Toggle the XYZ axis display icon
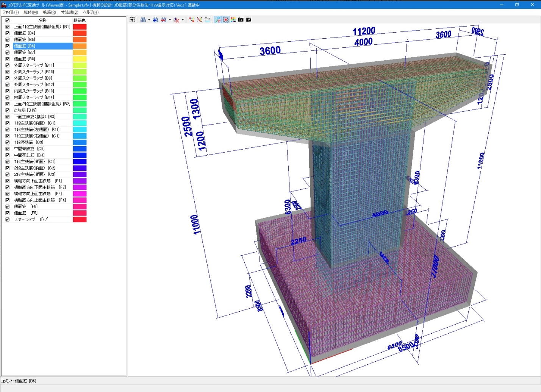Screen dimensions: 541x392 pos(217,20)
